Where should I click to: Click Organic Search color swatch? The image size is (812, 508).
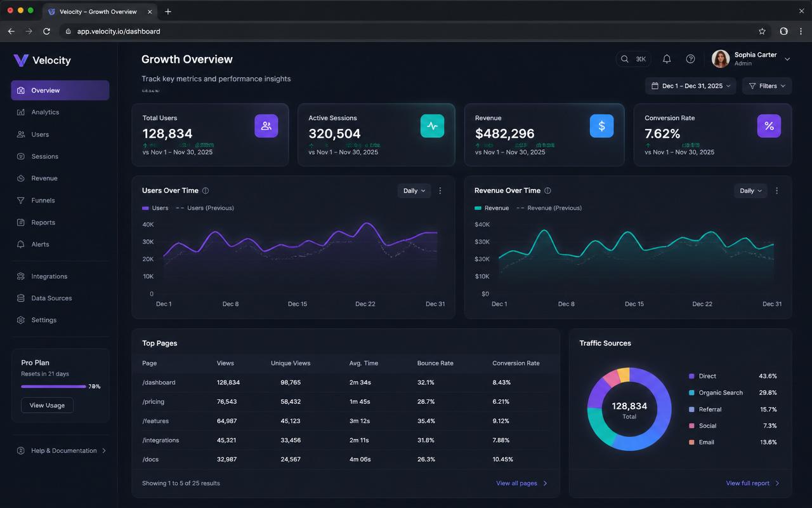pos(691,392)
